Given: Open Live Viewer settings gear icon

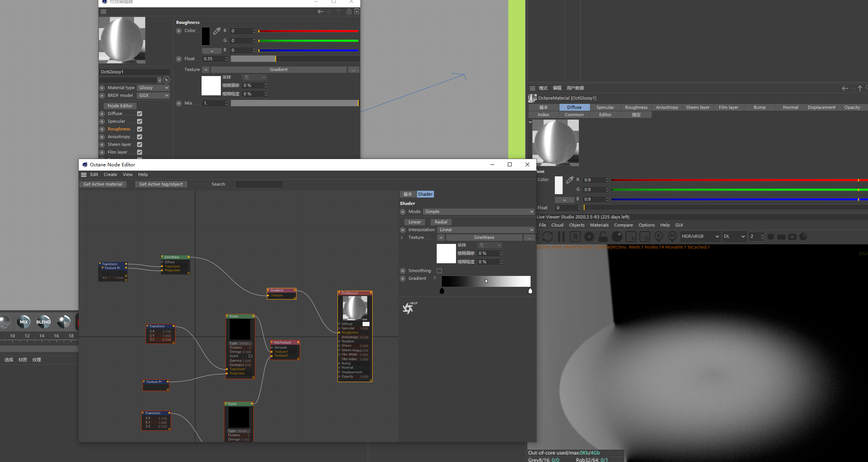Looking at the screenshot, I should coord(589,237).
